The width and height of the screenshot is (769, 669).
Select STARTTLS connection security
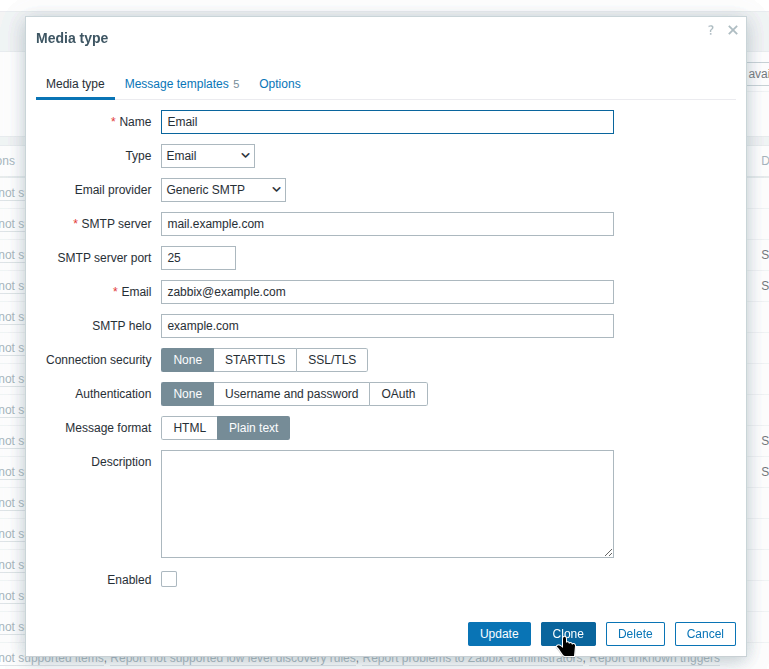coord(255,360)
